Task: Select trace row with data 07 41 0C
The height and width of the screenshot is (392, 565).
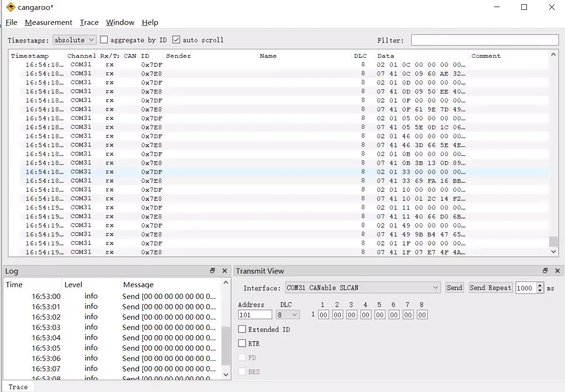Action: point(284,74)
